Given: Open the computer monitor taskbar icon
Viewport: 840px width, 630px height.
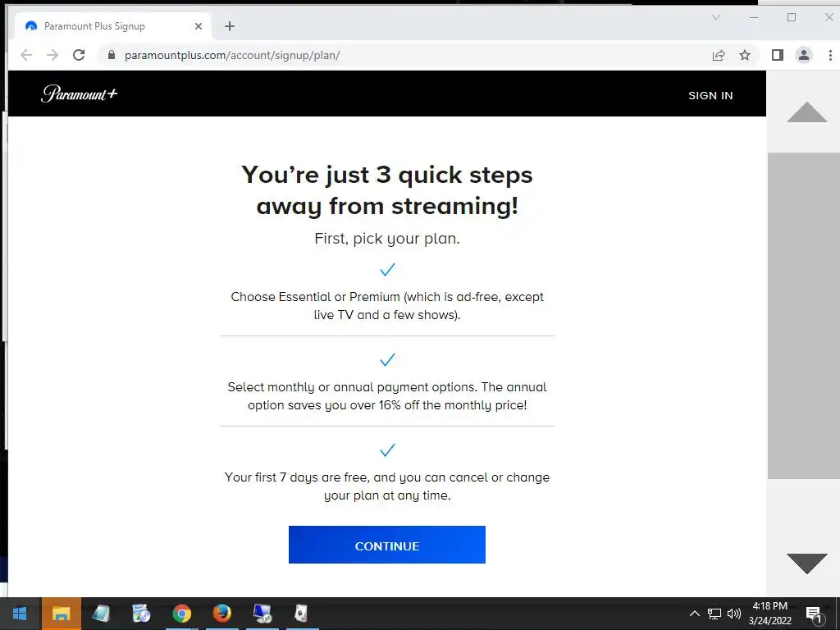Looking at the screenshot, I should (x=262, y=614).
